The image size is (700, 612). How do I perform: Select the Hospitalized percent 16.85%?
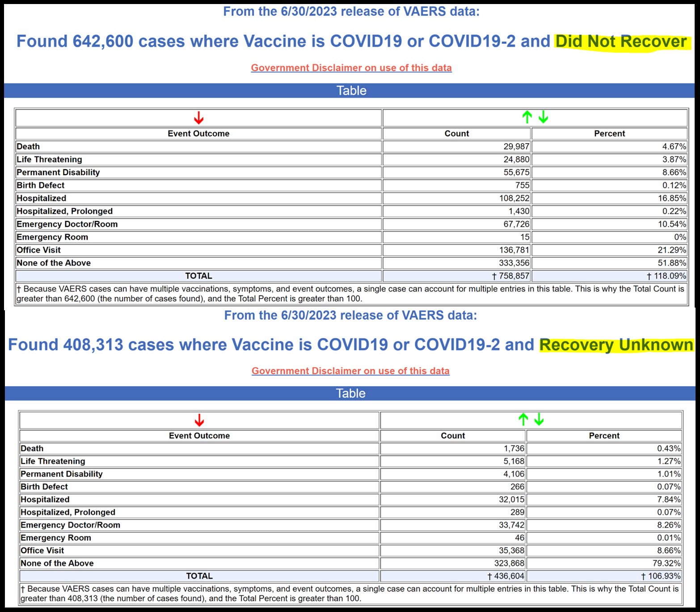[672, 198]
